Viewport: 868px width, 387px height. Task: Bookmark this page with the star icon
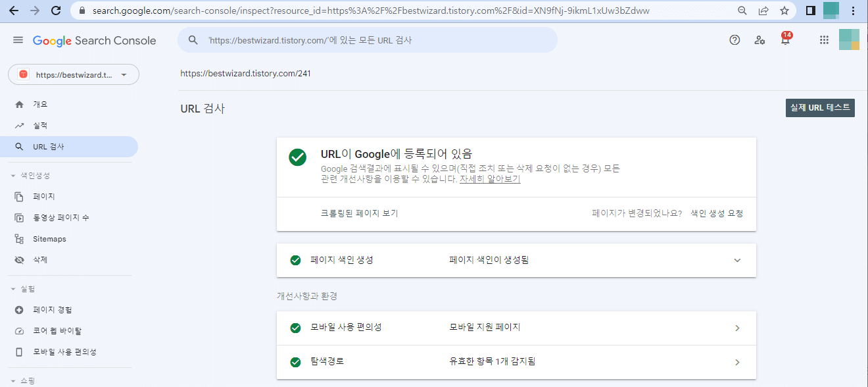click(784, 11)
